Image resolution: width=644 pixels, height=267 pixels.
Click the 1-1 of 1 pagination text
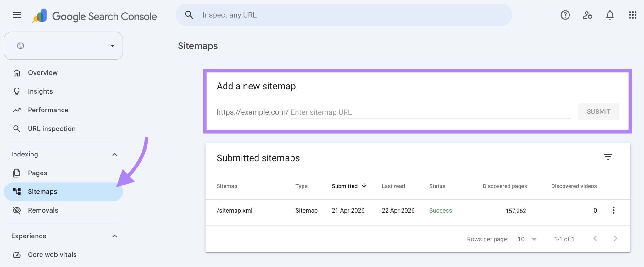pos(564,239)
